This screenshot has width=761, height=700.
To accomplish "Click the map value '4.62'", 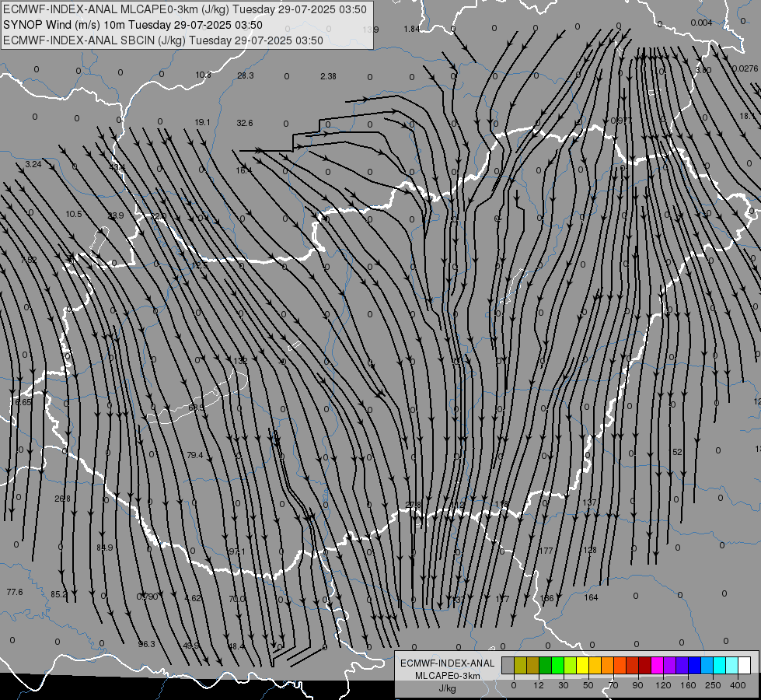I will pos(193,598).
